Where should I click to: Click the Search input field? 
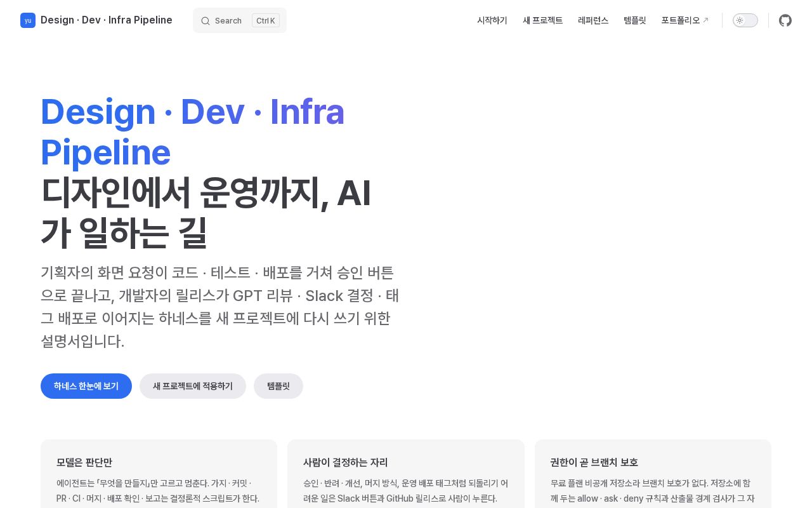click(x=240, y=20)
